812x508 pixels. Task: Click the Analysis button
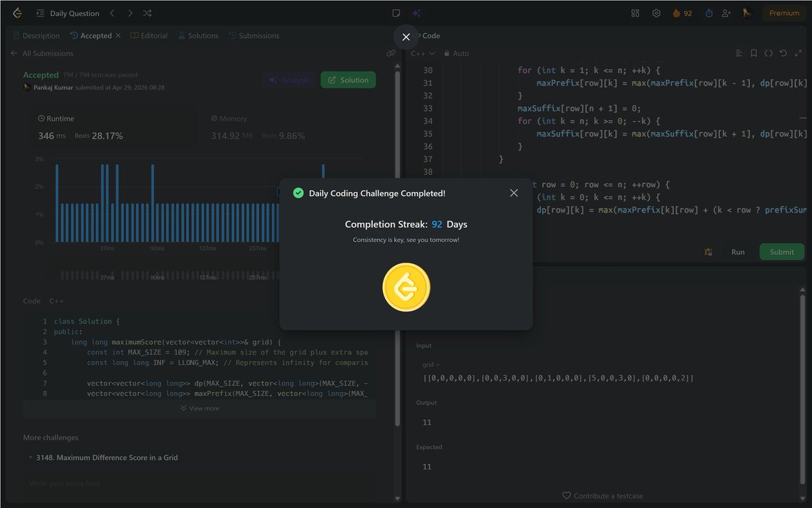click(x=289, y=80)
